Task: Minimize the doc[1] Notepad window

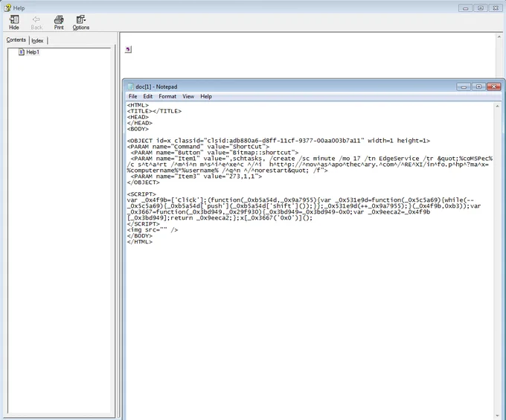Action: [464, 86]
